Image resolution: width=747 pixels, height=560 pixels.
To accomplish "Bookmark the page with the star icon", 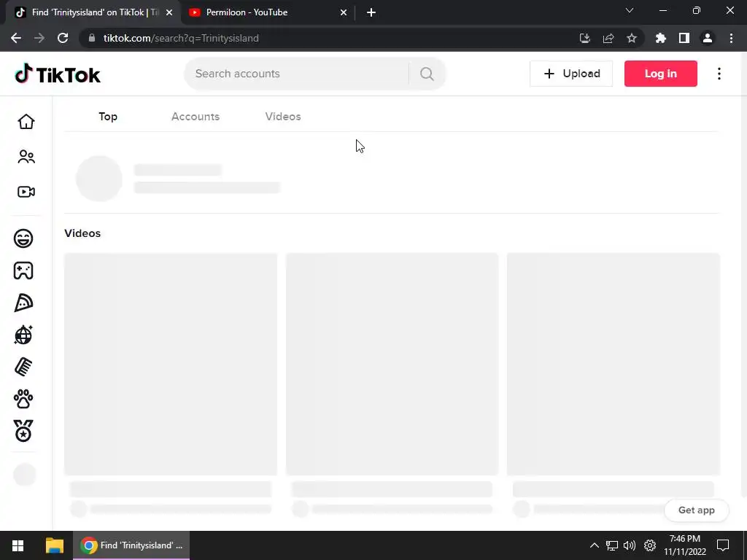I will 632,38.
